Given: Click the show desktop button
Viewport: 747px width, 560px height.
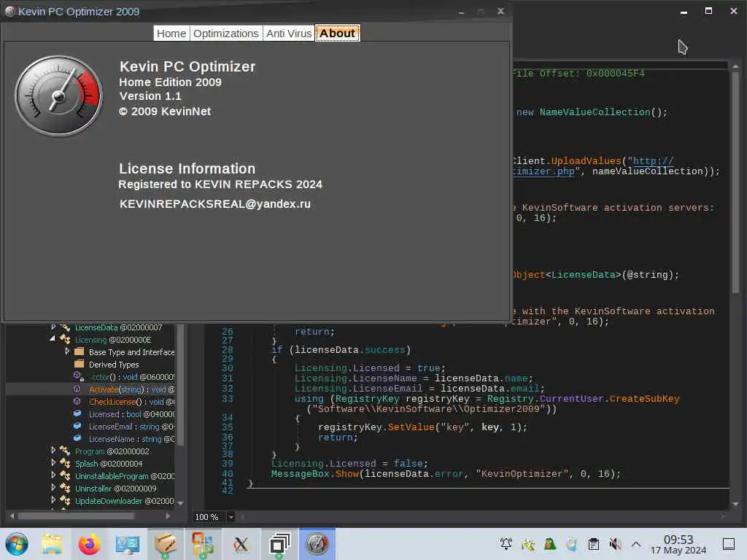Looking at the screenshot, I should [729, 544].
